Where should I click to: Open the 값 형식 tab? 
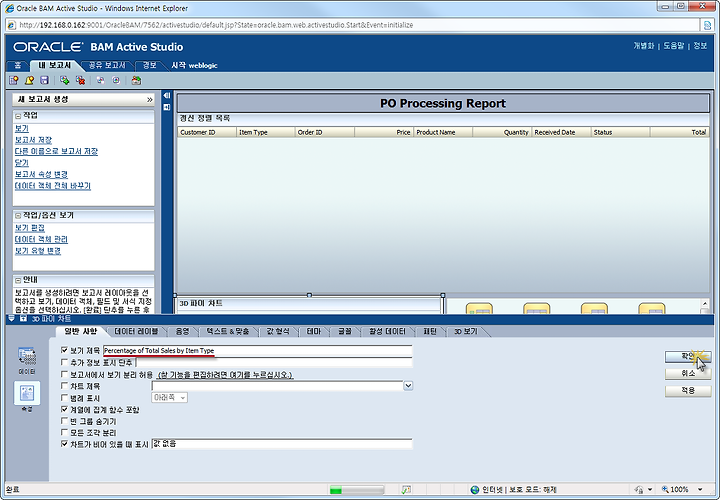278,331
